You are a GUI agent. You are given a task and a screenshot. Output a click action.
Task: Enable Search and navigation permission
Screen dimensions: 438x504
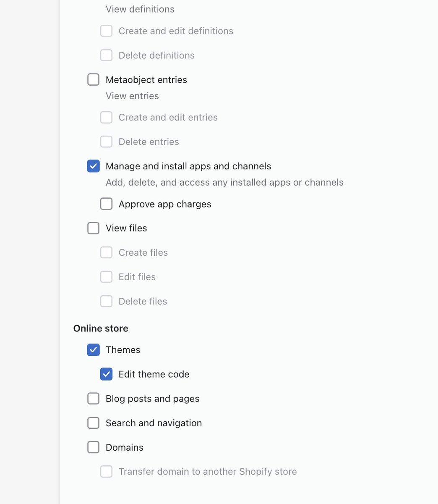coord(93,423)
